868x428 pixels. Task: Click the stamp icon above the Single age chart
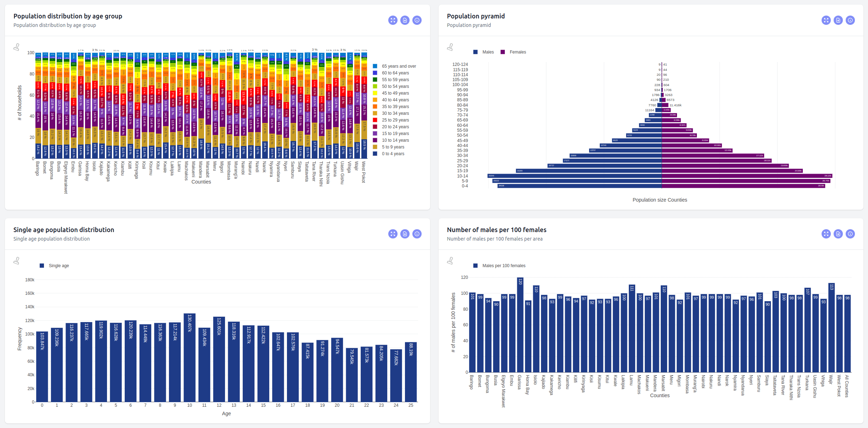pos(16,261)
